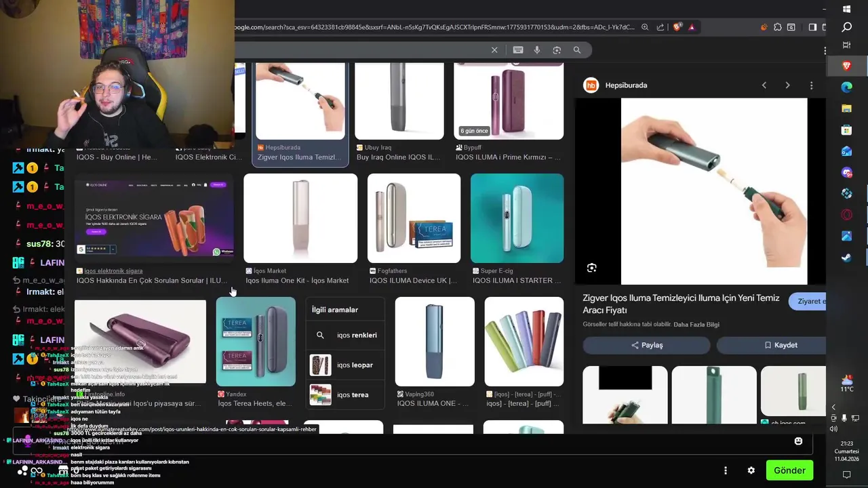Open purple IQOS device image result
This screenshot has width=868, height=488.
140,342
